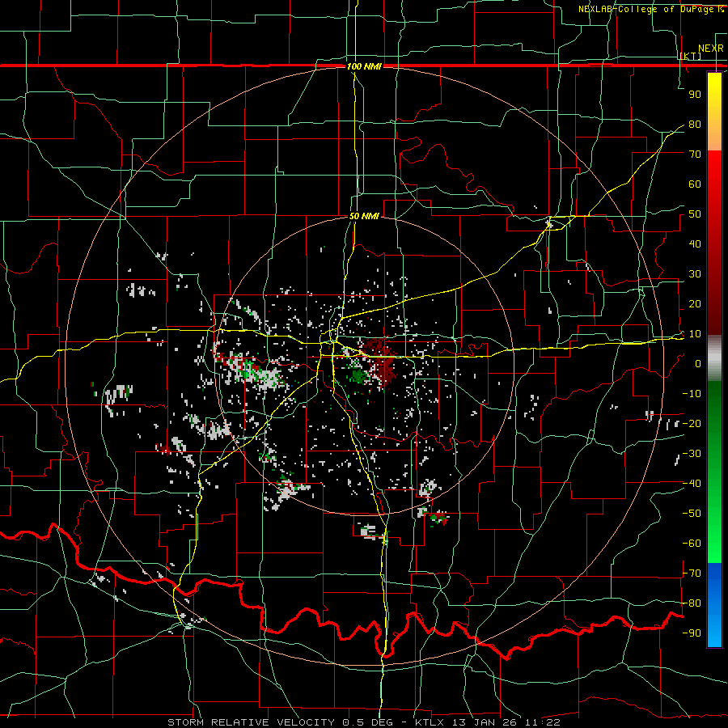Click the STORM RELATIVE VELOCITY product title
This screenshot has width=728, height=728.
[x=251, y=722]
